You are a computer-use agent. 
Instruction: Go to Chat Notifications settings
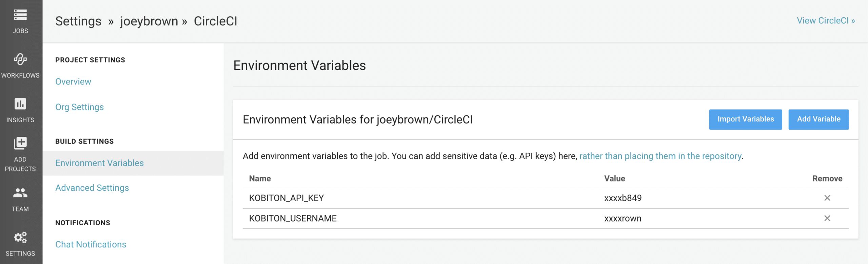tap(91, 245)
